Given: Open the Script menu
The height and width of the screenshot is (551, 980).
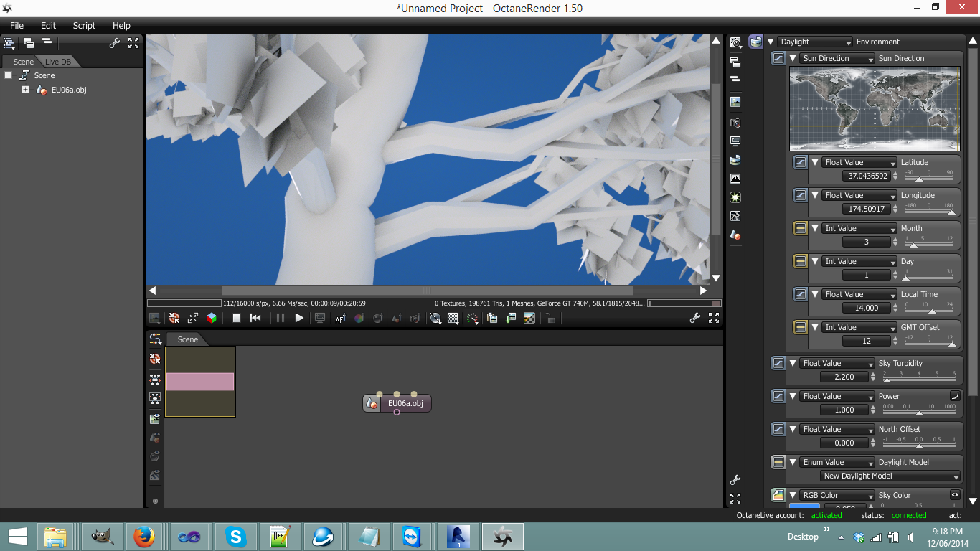Looking at the screenshot, I should tap(84, 26).
